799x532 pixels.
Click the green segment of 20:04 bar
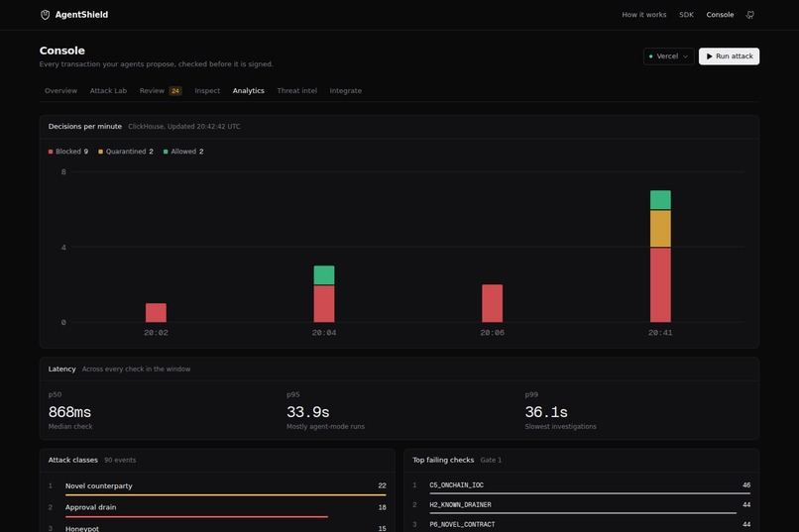324,274
